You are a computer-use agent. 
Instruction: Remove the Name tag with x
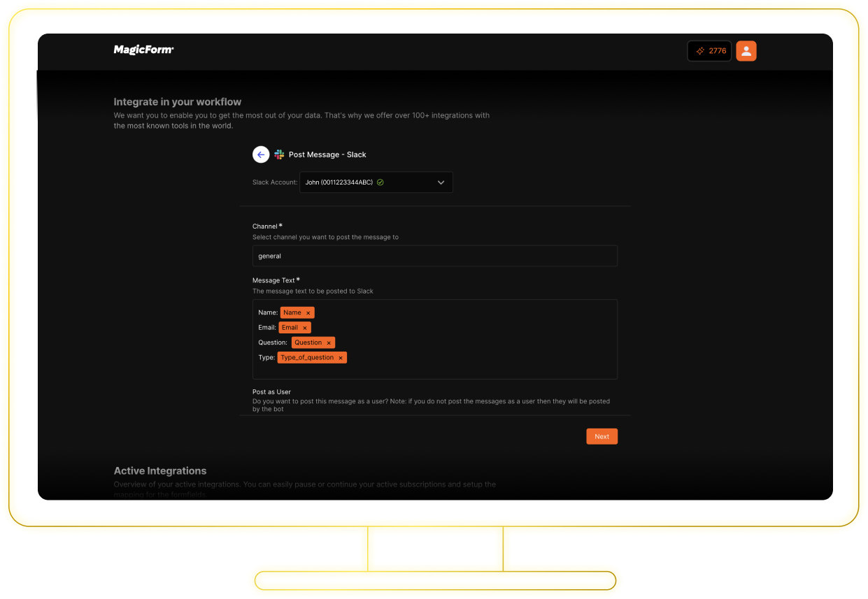pos(308,313)
